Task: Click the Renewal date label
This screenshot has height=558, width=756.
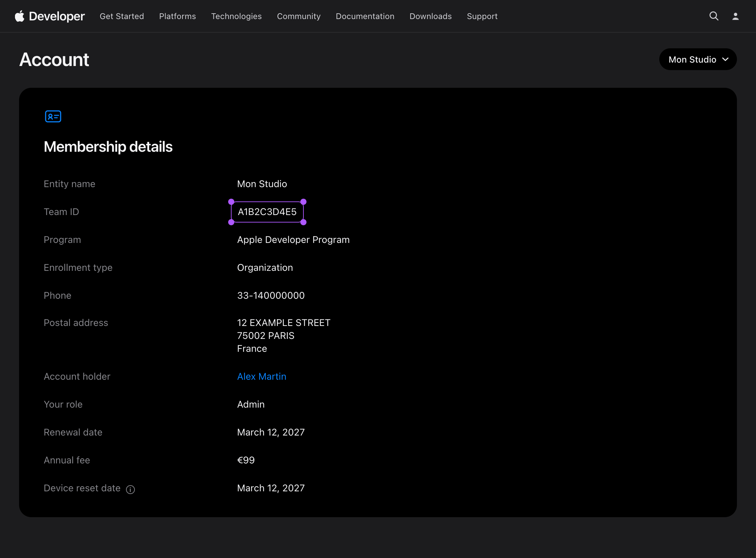Action: pos(73,432)
